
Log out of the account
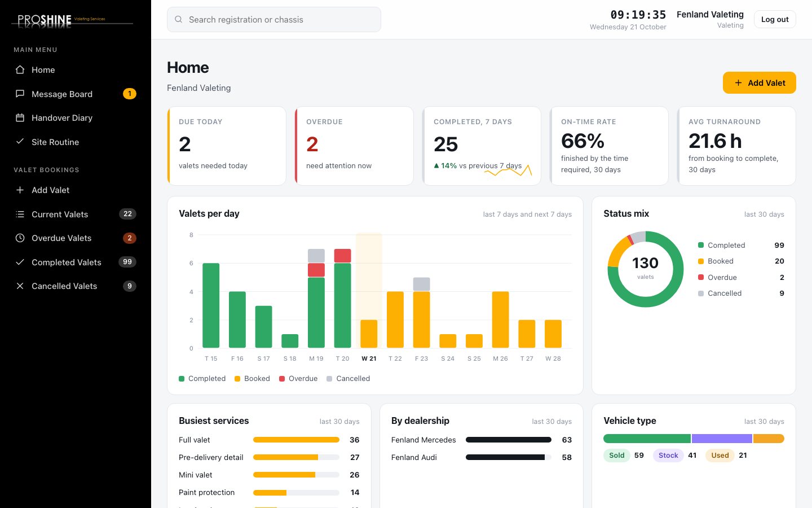click(x=775, y=19)
